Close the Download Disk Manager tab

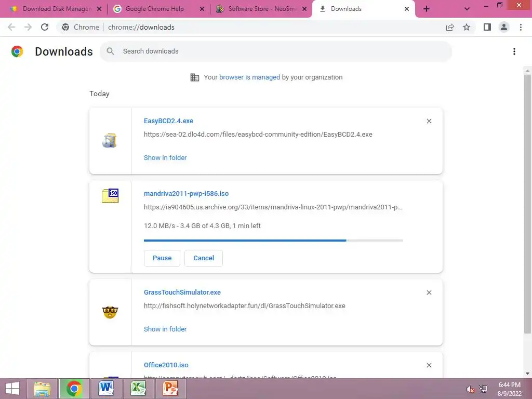pyautogui.click(x=99, y=9)
